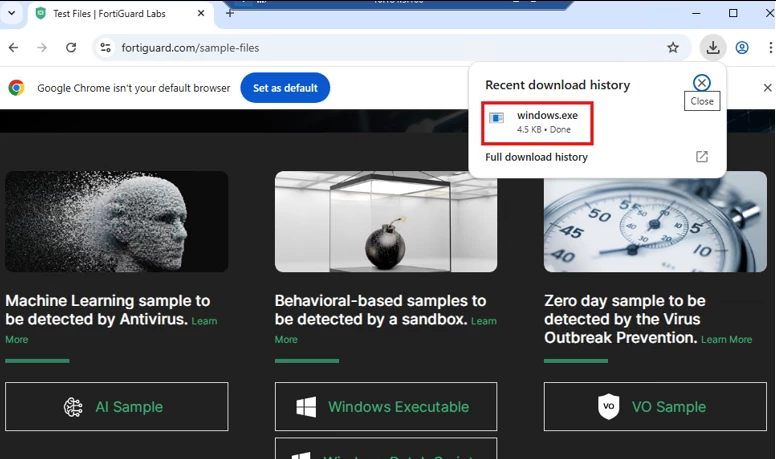The height and width of the screenshot is (459, 776).
Task: Reload the FortiGuard page
Action: (x=71, y=48)
